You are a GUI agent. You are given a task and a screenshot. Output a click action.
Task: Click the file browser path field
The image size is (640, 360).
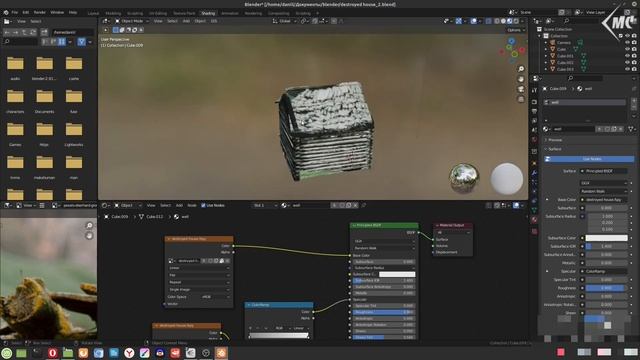[73, 32]
